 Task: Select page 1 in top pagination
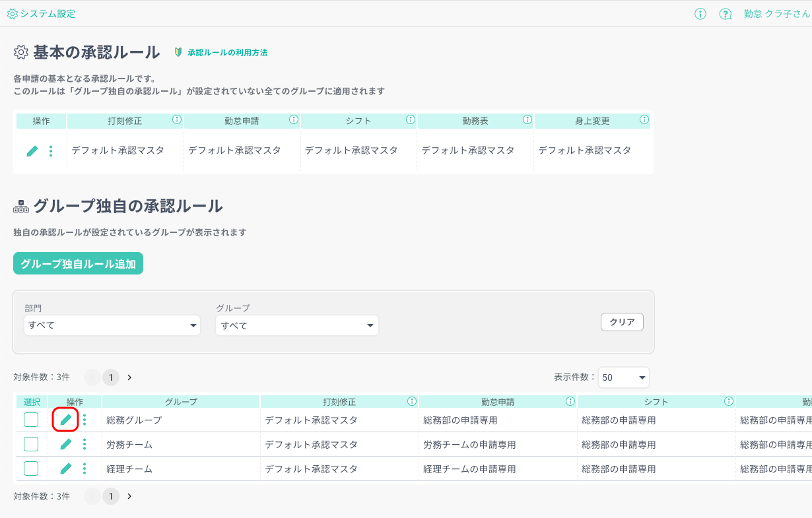click(111, 377)
